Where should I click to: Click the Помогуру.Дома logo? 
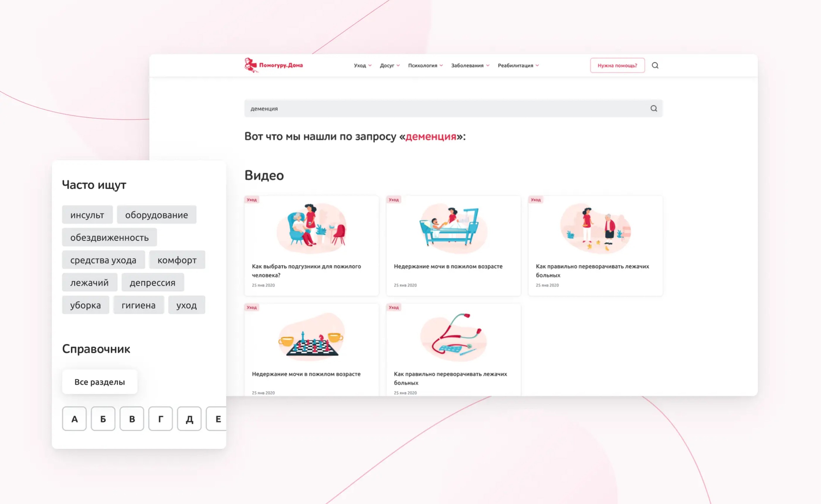click(274, 65)
